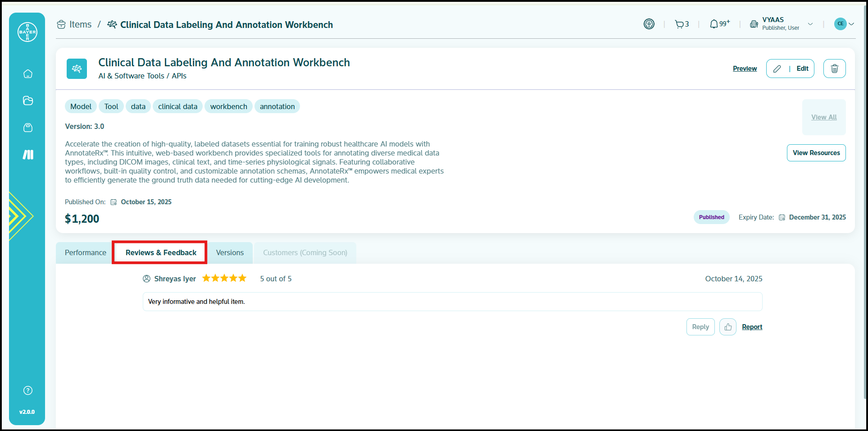Reply to Shreyas Iyer's review
Image resolution: width=868 pixels, height=431 pixels.
click(x=700, y=327)
